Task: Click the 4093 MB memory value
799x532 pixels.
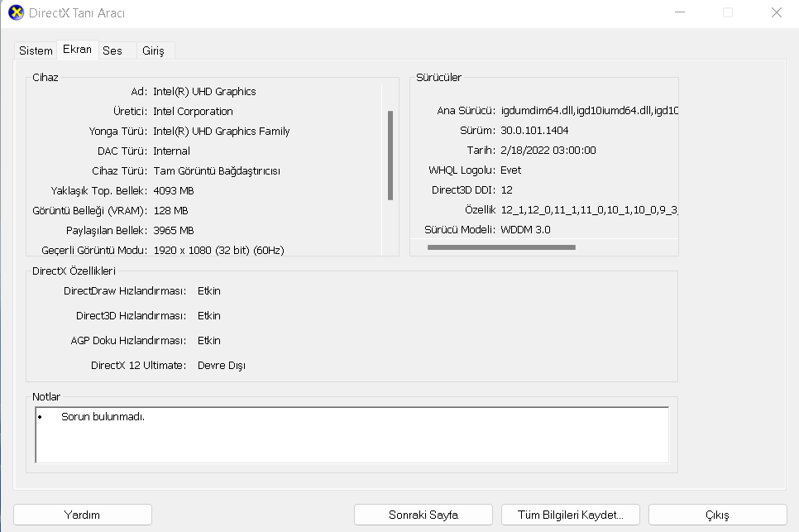Action: [x=173, y=191]
